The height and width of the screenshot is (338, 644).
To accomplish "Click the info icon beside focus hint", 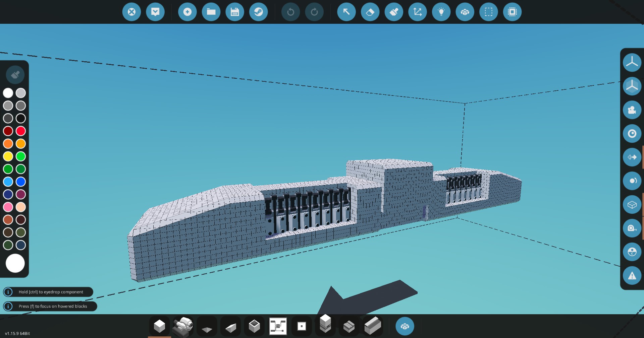I will click(8, 306).
